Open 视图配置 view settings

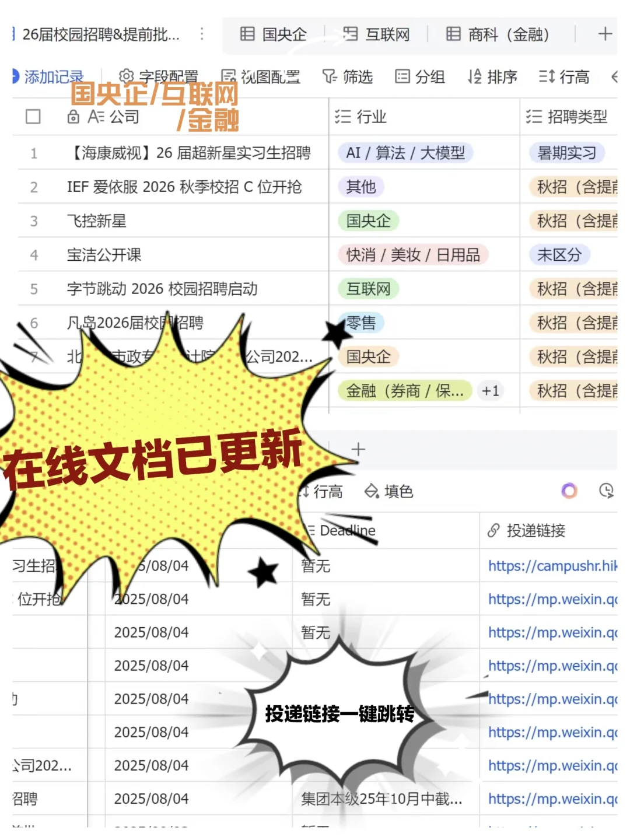pos(260,76)
